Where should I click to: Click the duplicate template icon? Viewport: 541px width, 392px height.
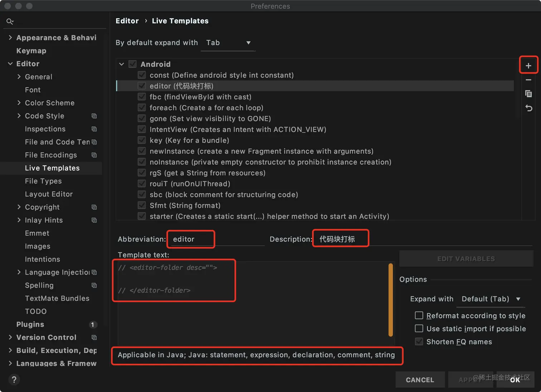click(x=528, y=94)
